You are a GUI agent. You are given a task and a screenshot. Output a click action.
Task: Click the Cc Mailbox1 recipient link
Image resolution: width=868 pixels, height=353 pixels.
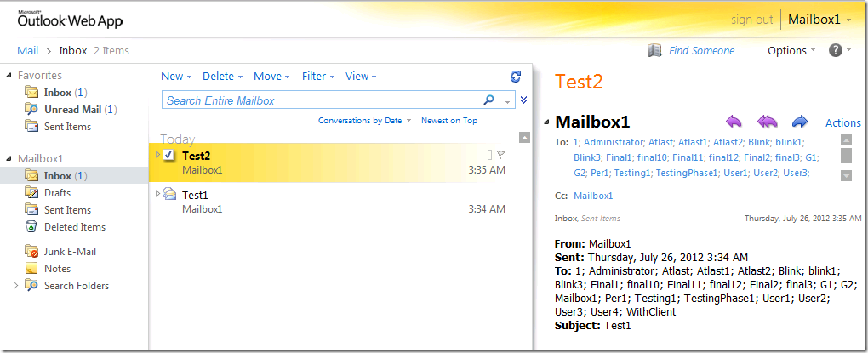593,196
